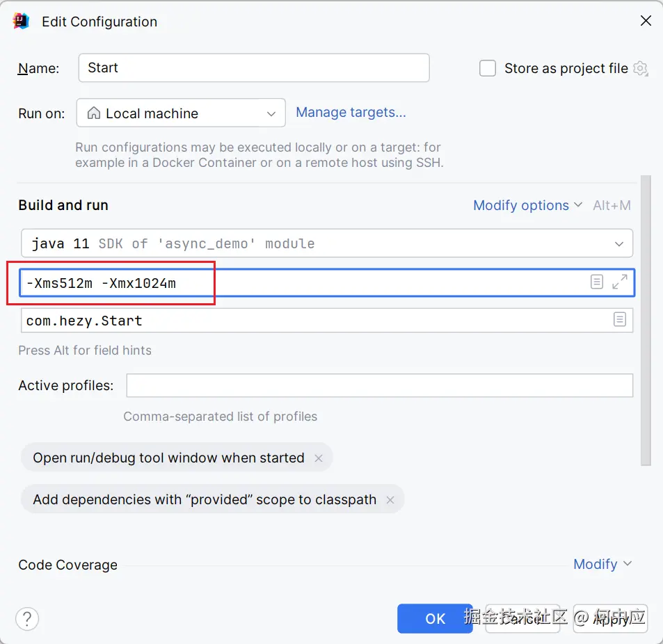Click the vertical scrollbar of the dialog
The image size is (663, 644).
click(646, 320)
